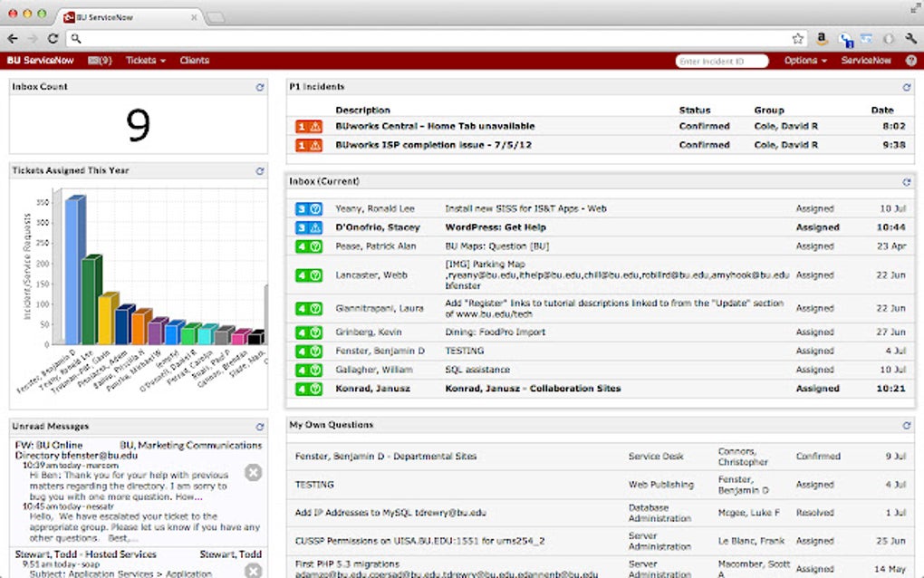Refresh the P1 Incidents panel
Viewport: 924px width, 578px height.
[x=906, y=86]
